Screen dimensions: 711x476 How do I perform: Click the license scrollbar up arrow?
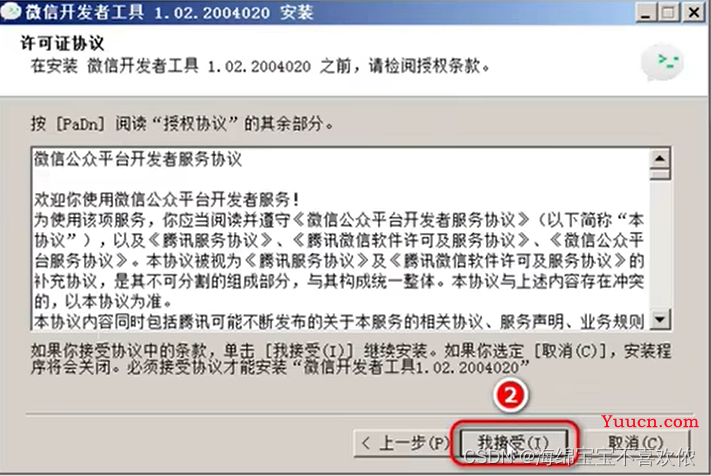tap(660, 159)
